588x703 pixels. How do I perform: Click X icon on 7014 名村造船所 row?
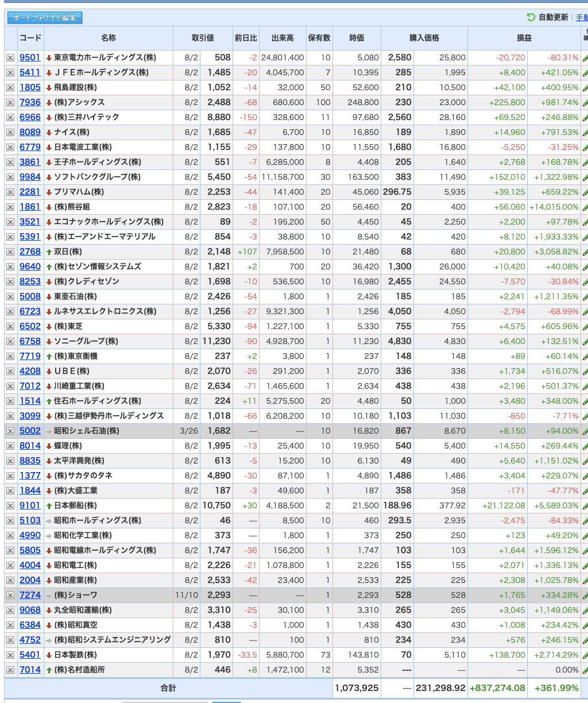pyautogui.click(x=10, y=670)
